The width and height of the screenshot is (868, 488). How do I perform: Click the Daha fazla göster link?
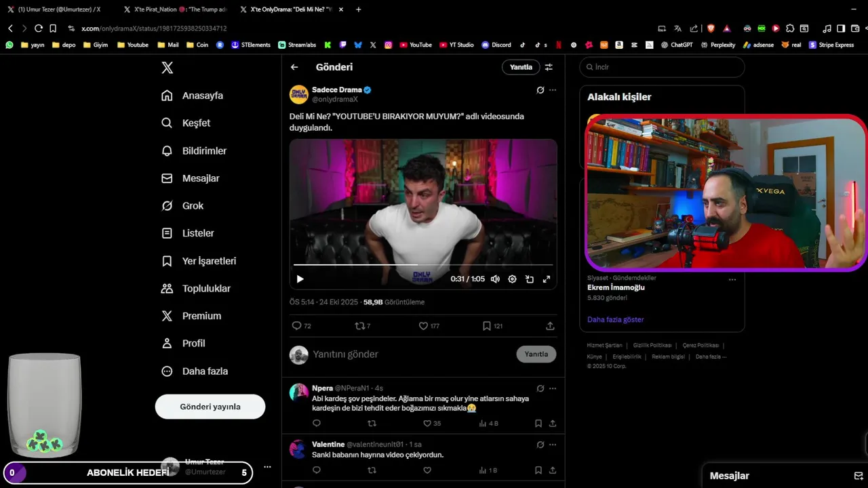616,319
